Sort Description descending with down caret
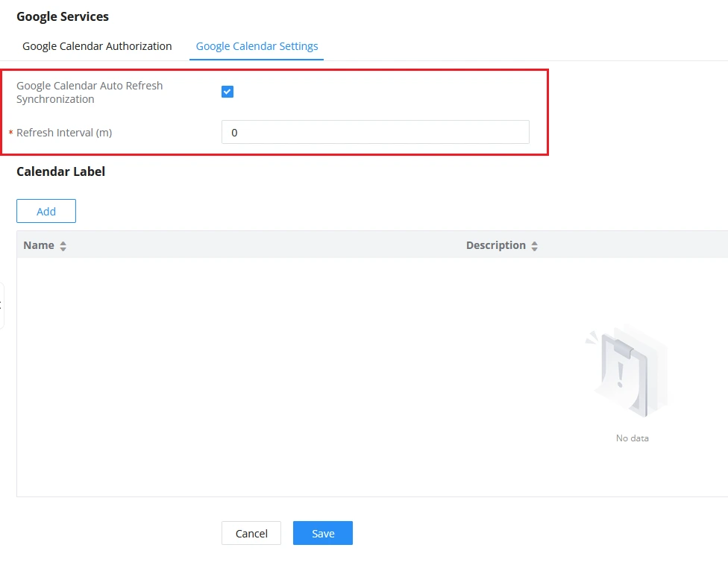The height and width of the screenshot is (574, 728). click(534, 249)
